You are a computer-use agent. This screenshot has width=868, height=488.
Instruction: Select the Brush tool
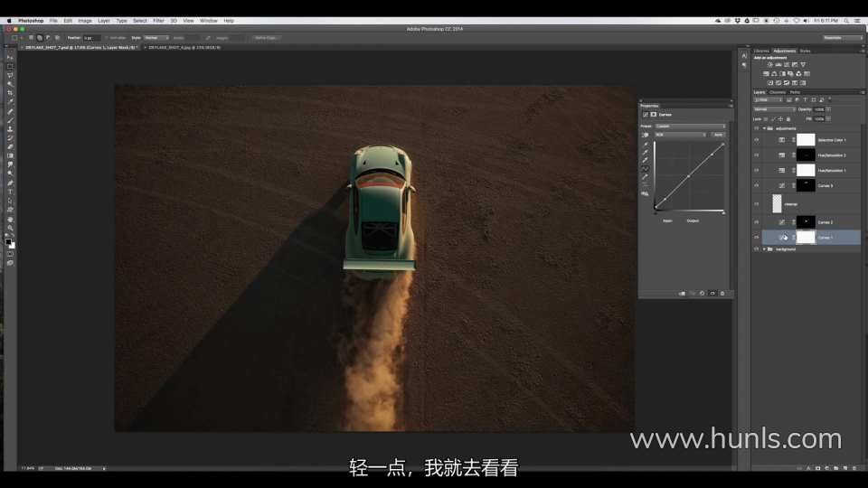click(x=10, y=120)
